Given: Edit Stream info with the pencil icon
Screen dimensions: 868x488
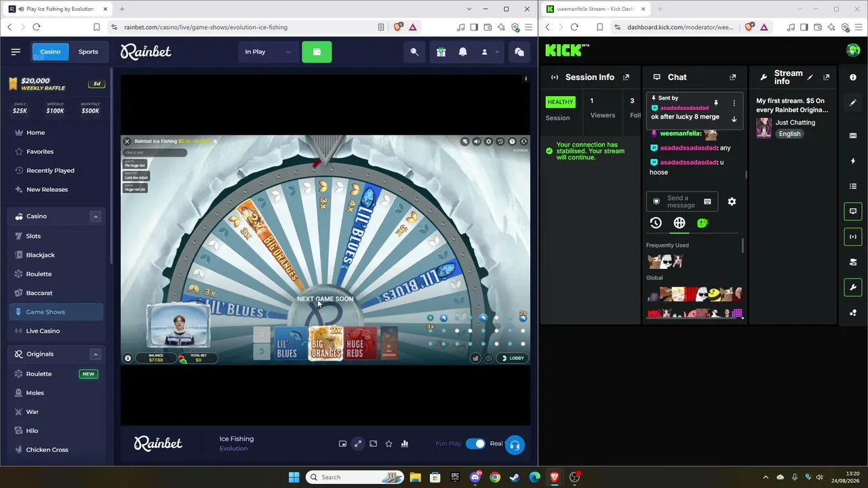Looking at the screenshot, I should [x=810, y=77].
